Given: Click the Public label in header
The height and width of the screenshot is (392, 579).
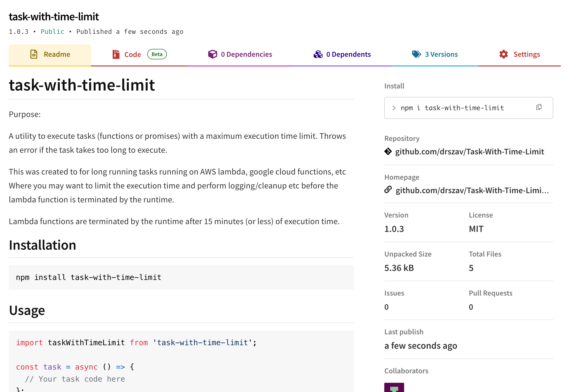Looking at the screenshot, I should point(52,32).
